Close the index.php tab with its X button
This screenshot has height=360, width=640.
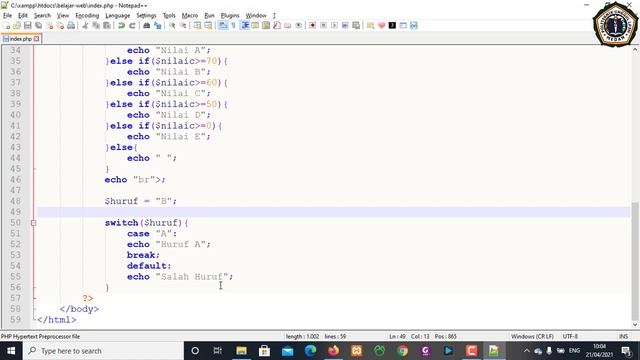click(x=37, y=39)
